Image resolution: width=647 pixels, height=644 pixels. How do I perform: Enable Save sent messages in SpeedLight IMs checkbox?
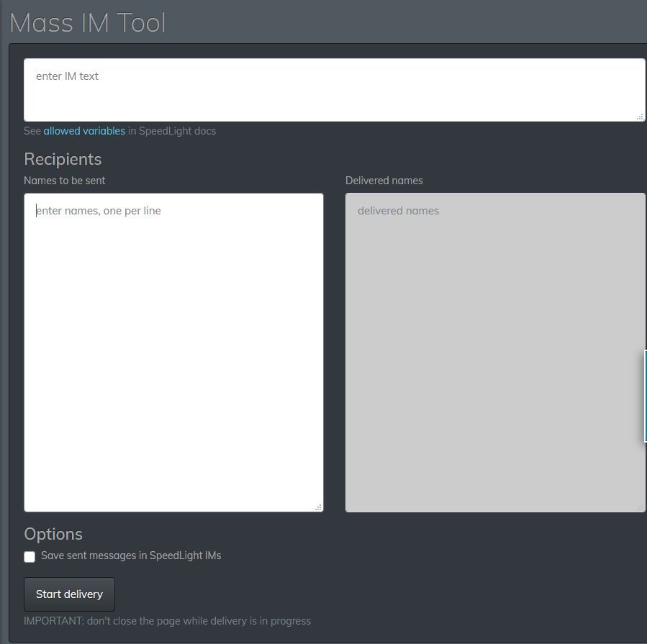30,557
